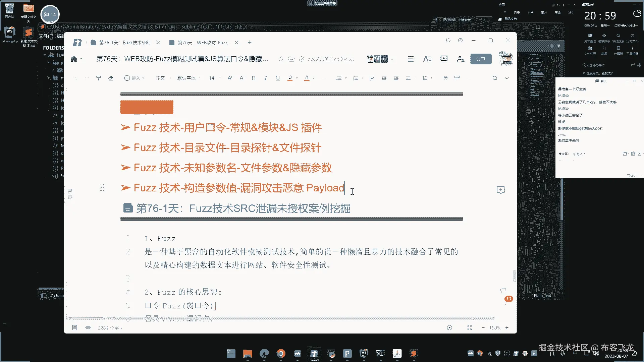Apply italic formatting
The height and width of the screenshot is (362, 644).
266,78
